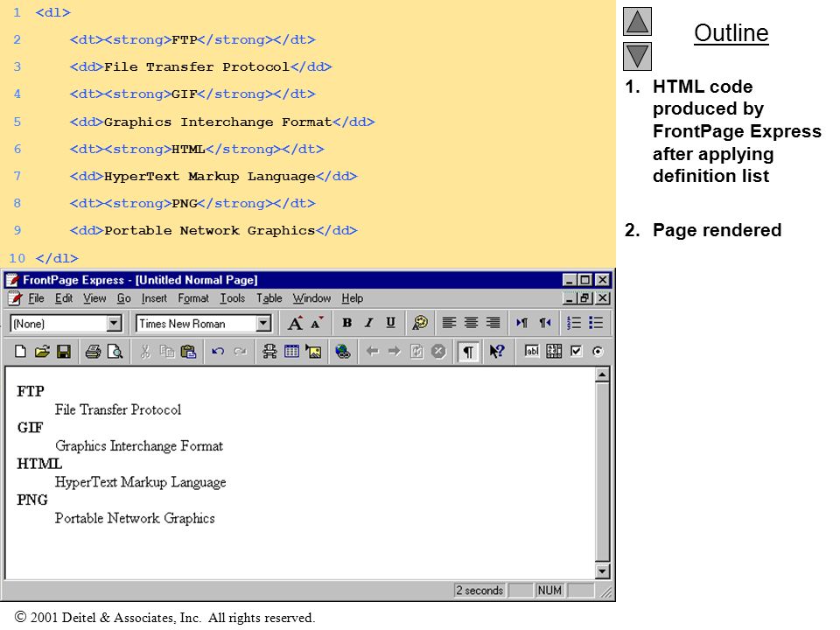Set right-to-left reading direction
The height and width of the screenshot is (630, 840).
tap(545, 323)
